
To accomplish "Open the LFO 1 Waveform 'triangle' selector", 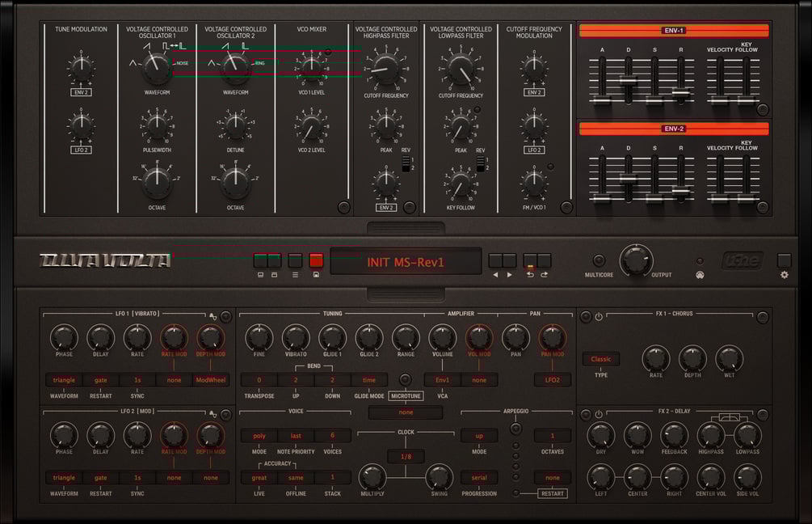I will tap(64, 380).
